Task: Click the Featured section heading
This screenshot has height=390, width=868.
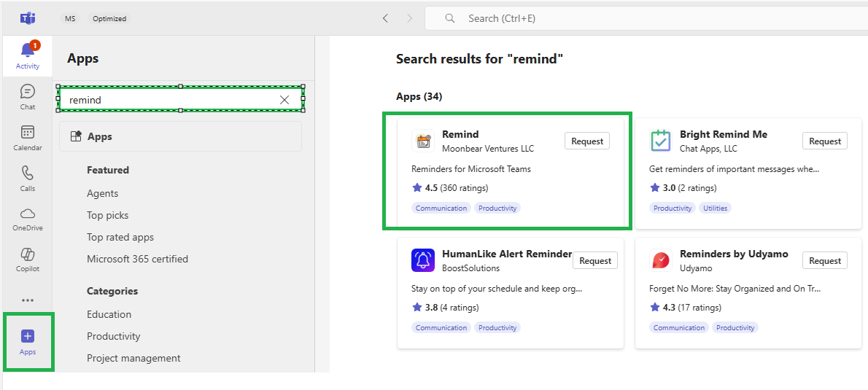Action: point(108,170)
